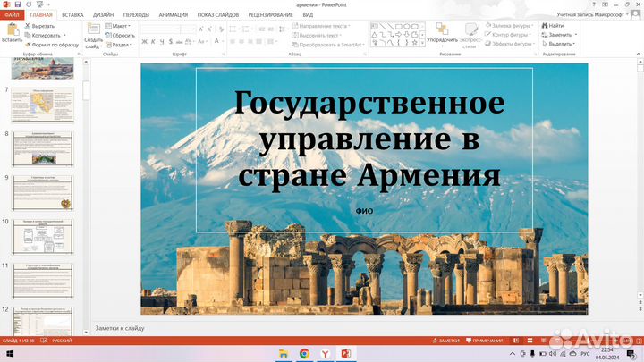Screen dimensions: 644x362
Task: Switch to the РЕЦЕНЗИРОВАНИЕ tab
Action: [271, 15]
